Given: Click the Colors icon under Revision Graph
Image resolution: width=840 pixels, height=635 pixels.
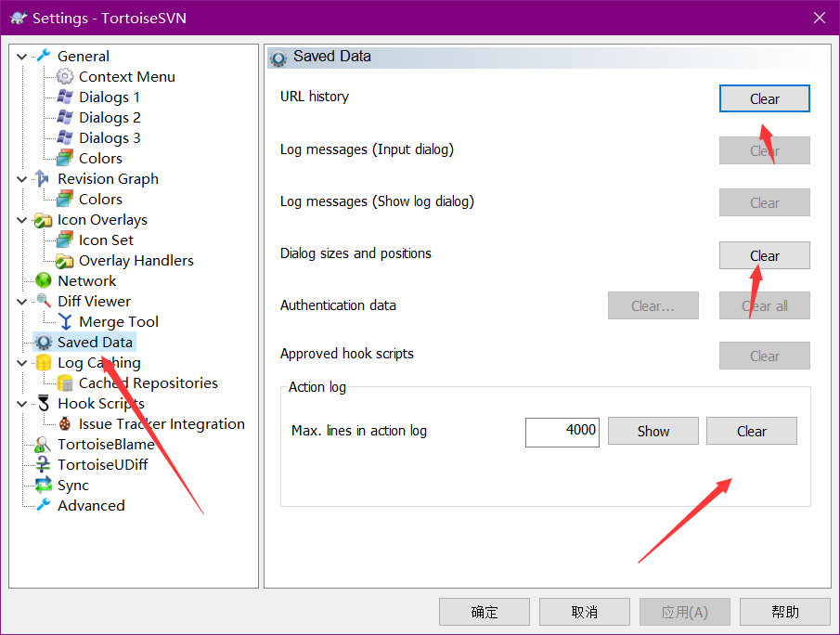Looking at the screenshot, I should coord(65,199).
